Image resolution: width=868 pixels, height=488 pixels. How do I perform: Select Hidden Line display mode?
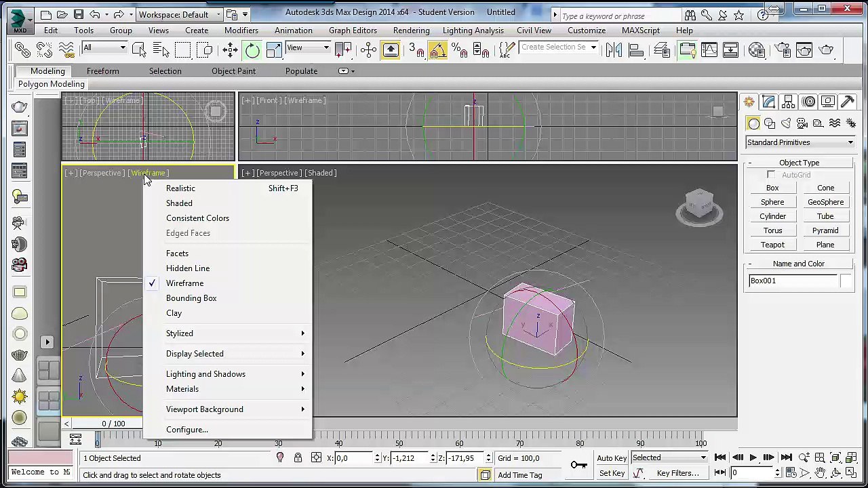point(228,268)
